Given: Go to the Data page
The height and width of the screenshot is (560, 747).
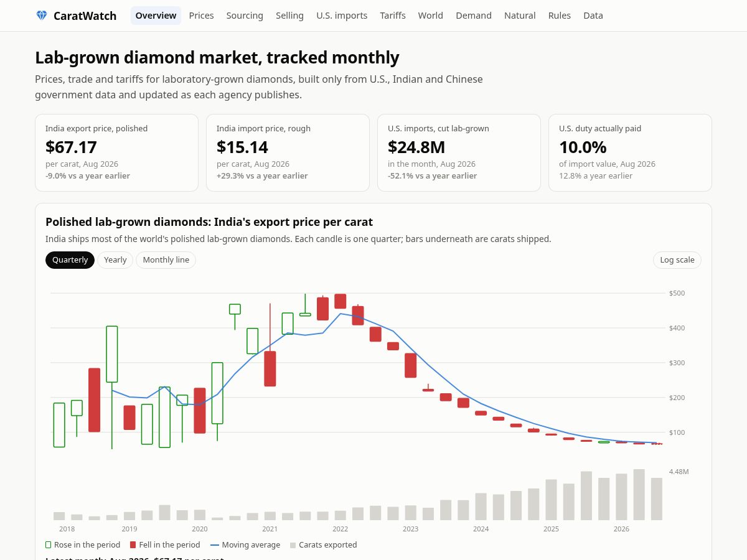Looking at the screenshot, I should pyautogui.click(x=593, y=16).
